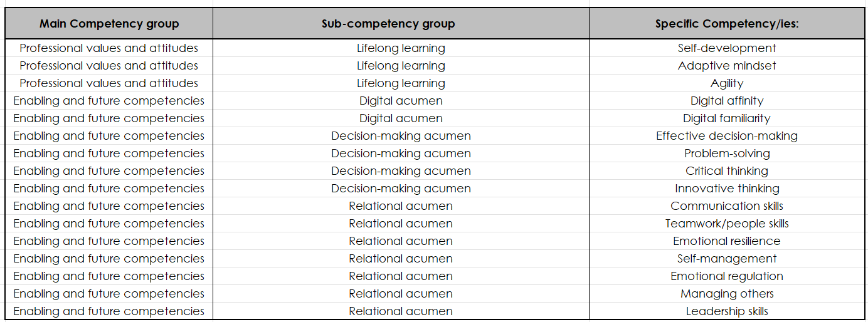The height and width of the screenshot is (322, 868).
Task: Click the 'Communication skills' cell
Action: click(x=726, y=206)
